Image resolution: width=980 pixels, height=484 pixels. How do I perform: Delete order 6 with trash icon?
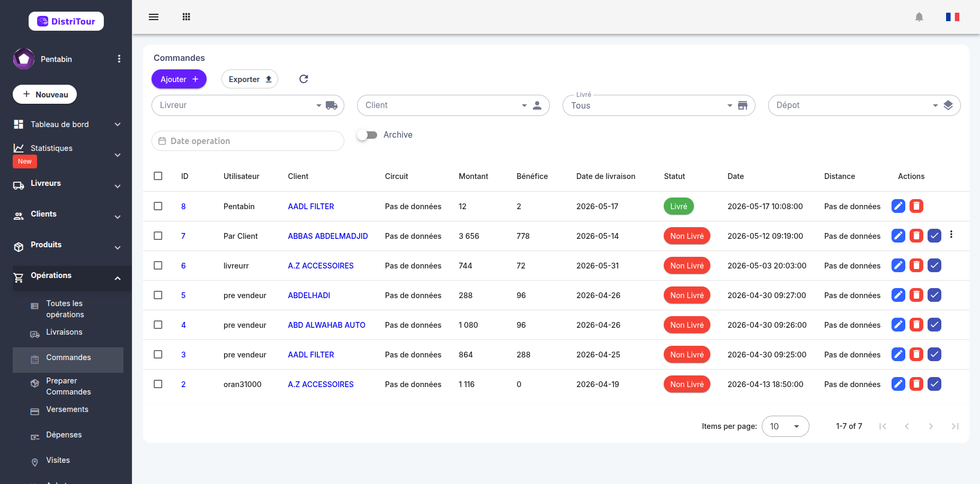coord(916,265)
